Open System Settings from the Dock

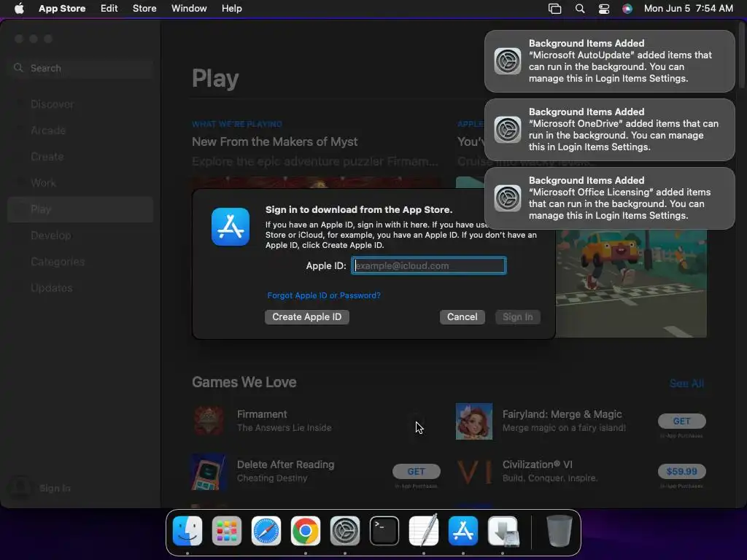345,531
